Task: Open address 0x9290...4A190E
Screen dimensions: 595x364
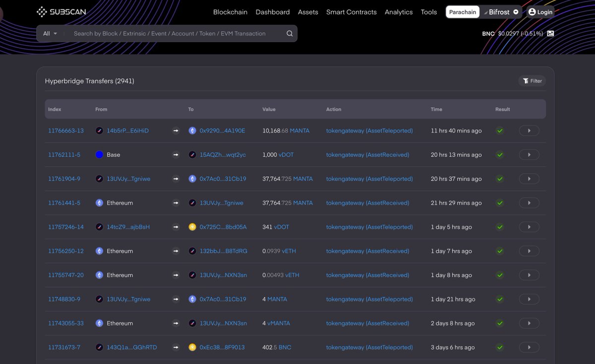Action: [x=223, y=131]
